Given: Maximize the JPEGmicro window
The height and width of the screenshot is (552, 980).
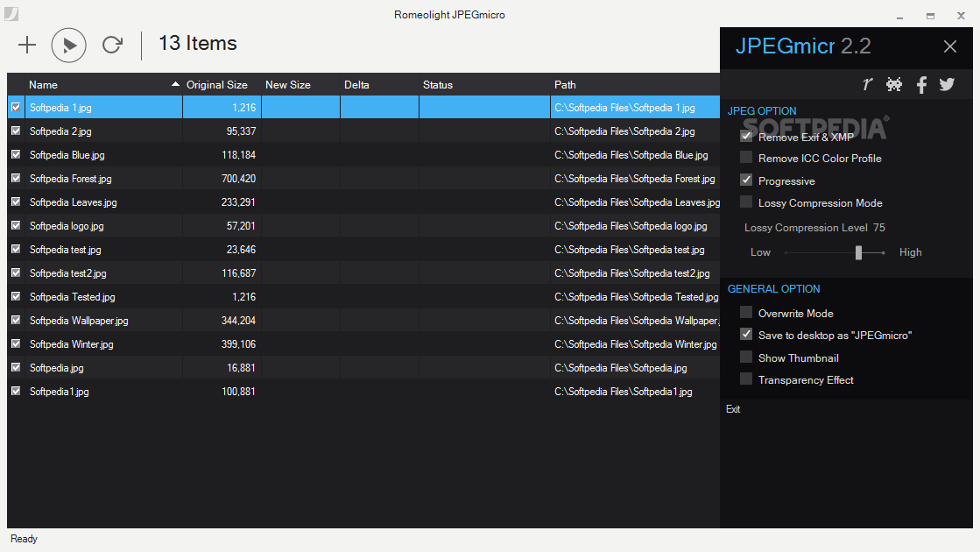Looking at the screenshot, I should point(931,16).
